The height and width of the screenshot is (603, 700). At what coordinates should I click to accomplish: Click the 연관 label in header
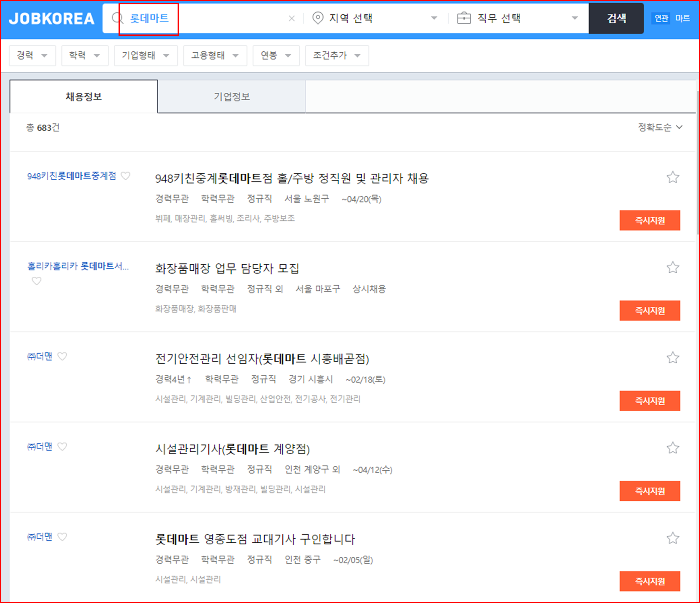pyautogui.click(x=661, y=18)
